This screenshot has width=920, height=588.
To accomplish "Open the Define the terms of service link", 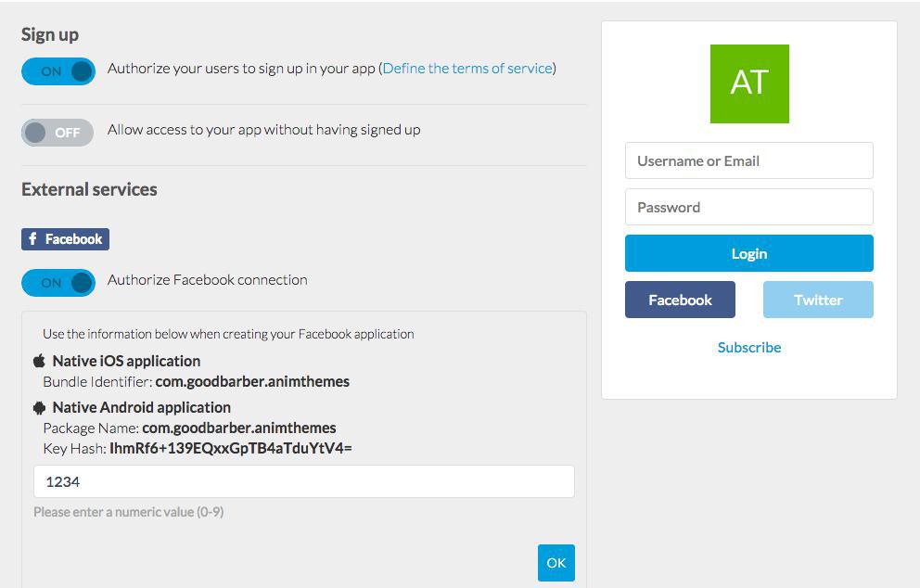I will click(467, 68).
